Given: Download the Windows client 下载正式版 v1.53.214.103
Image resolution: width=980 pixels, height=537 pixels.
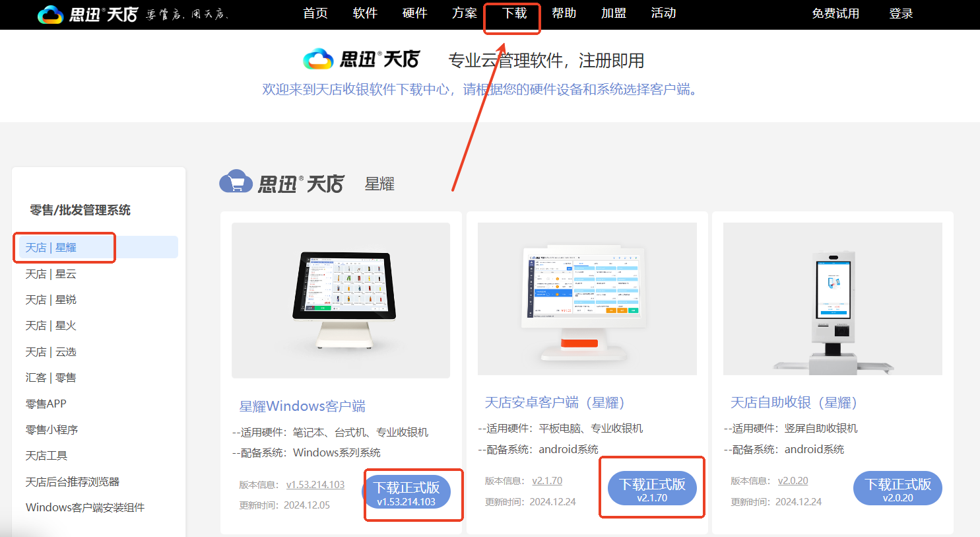Looking at the screenshot, I should tap(407, 493).
